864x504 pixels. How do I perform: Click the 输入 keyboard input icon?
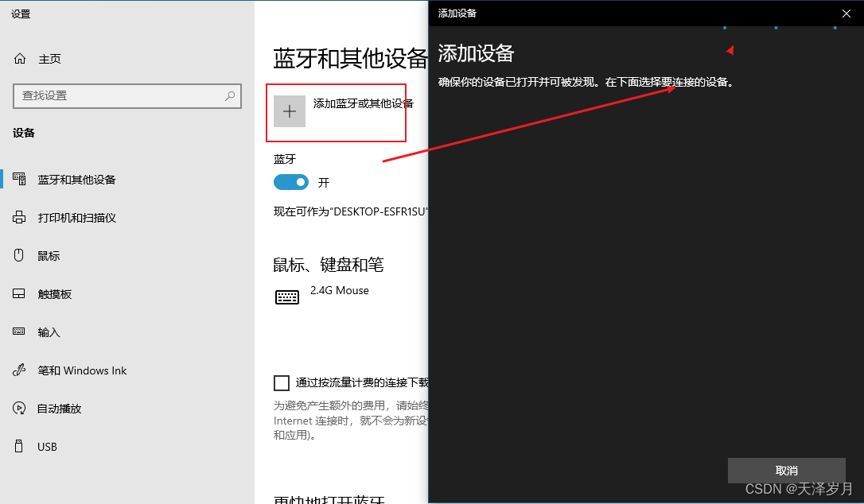point(19,331)
